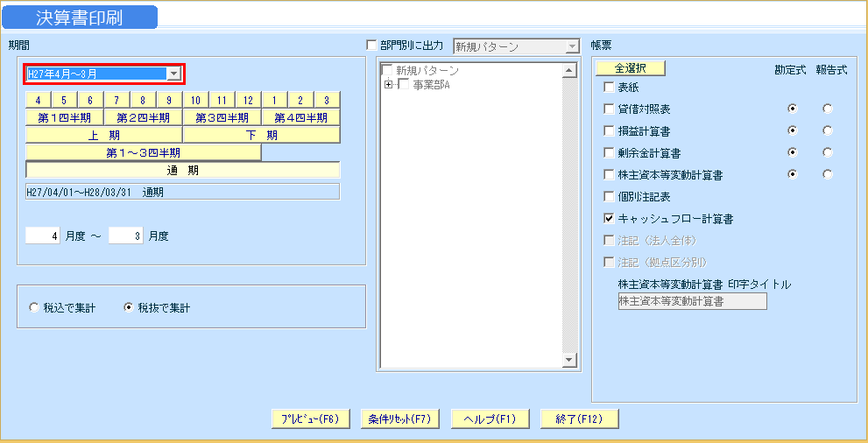Check 株主資本等変動計算書 checkbox

coord(609,175)
